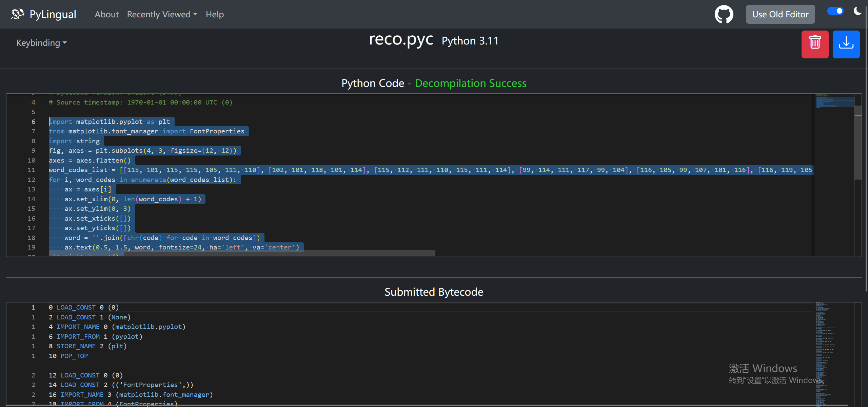
Task: Place cursor on word_codes_list line
Action: click(78, 170)
